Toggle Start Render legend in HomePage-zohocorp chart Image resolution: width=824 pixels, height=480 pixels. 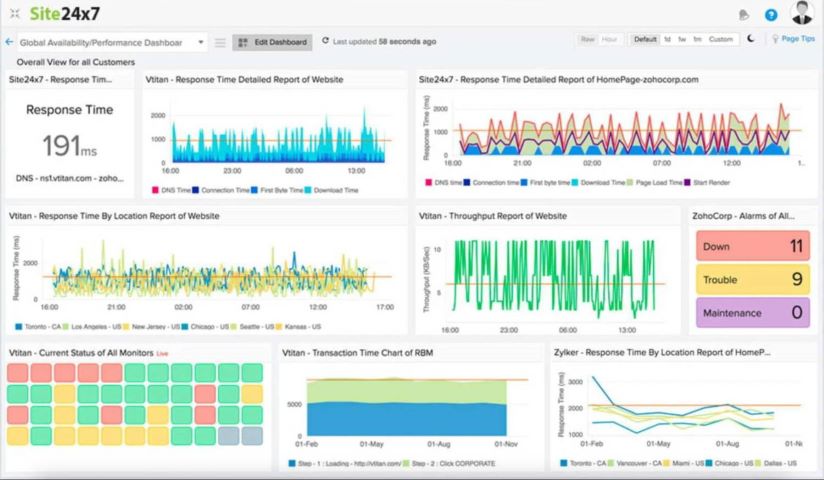coord(707,183)
